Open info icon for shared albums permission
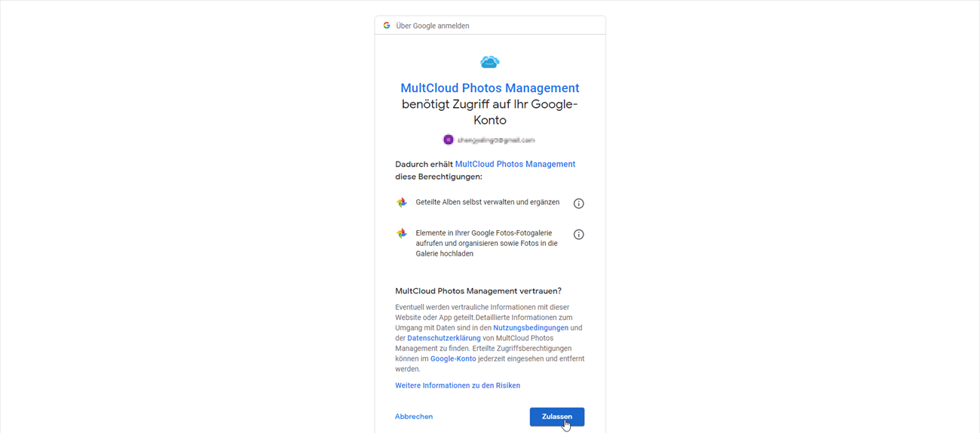 click(x=579, y=204)
